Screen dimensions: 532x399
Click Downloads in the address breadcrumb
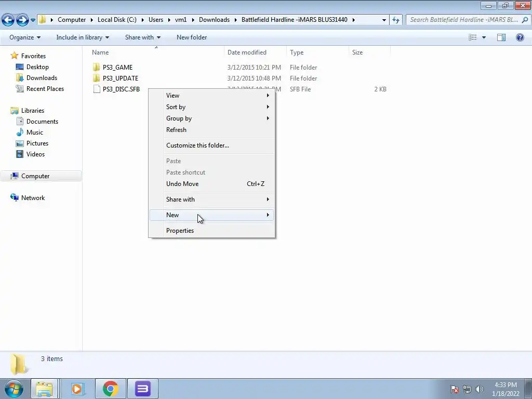[x=214, y=20]
